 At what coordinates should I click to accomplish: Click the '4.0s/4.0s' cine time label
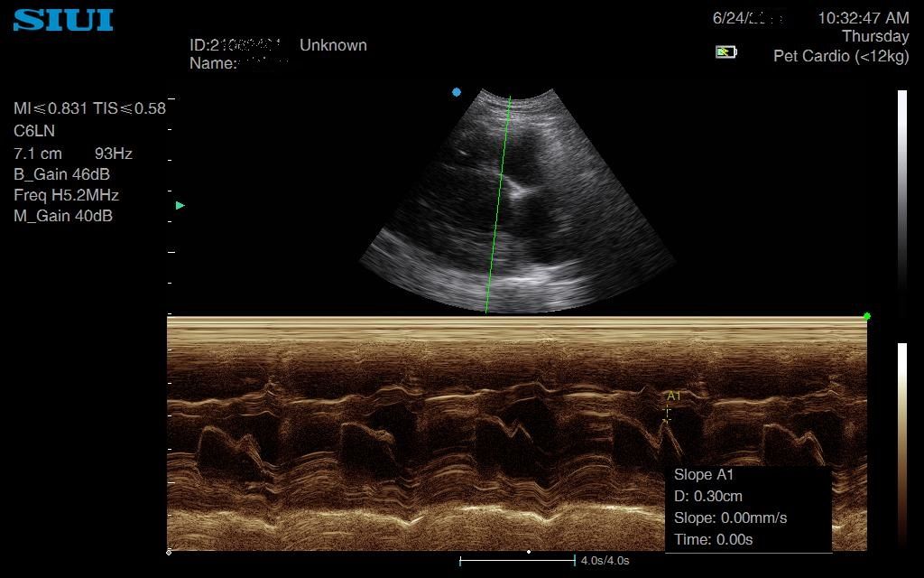click(x=605, y=561)
